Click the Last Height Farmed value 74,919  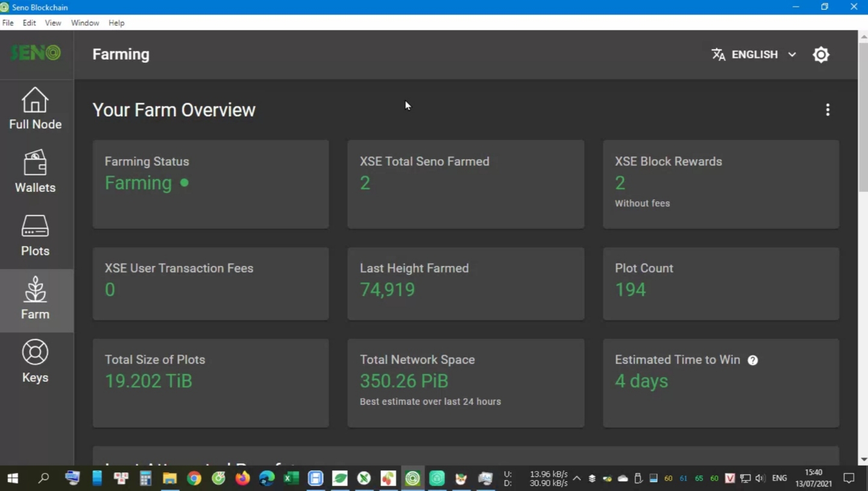pyautogui.click(x=388, y=290)
